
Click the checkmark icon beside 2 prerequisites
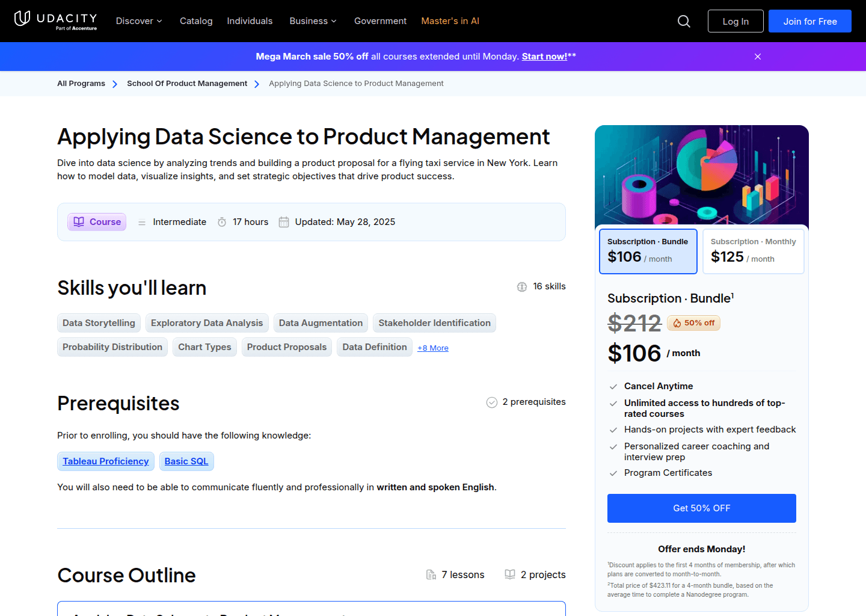tap(492, 402)
